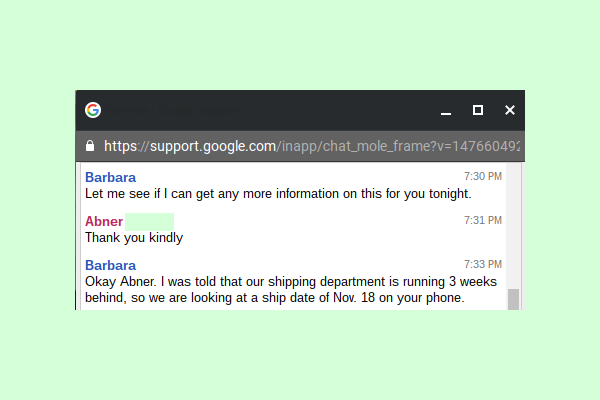Click the Barbara name above shipping message

click(111, 265)
